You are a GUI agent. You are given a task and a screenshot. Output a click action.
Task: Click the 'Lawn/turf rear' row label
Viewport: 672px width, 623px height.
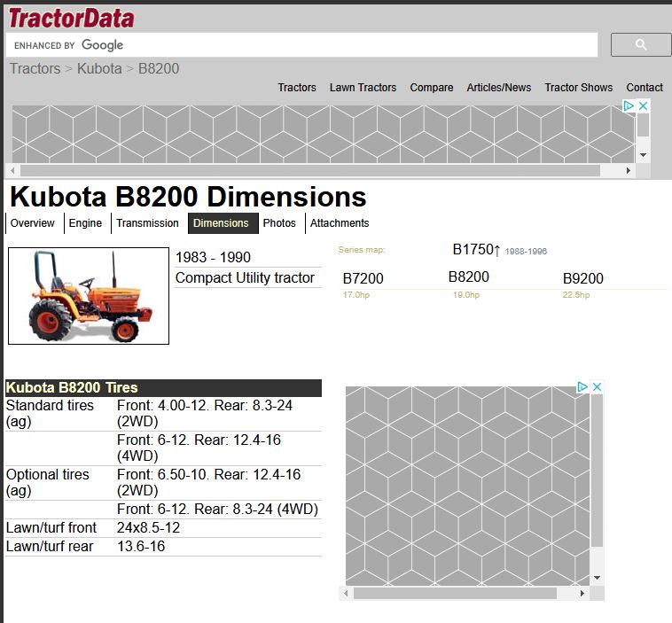click(x=50, y=546)
